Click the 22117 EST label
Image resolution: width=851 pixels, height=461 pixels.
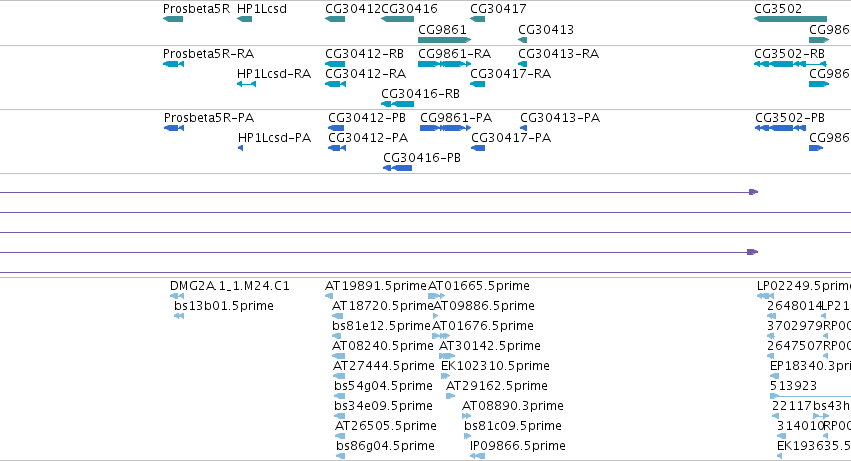[x=792, y=406]
